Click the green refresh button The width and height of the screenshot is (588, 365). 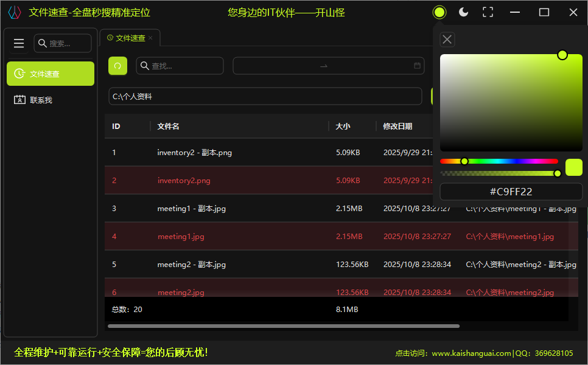117,66
